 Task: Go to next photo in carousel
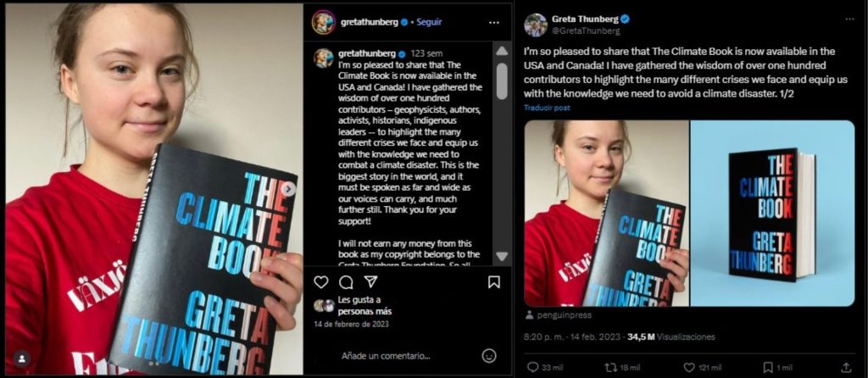(288, 189)
